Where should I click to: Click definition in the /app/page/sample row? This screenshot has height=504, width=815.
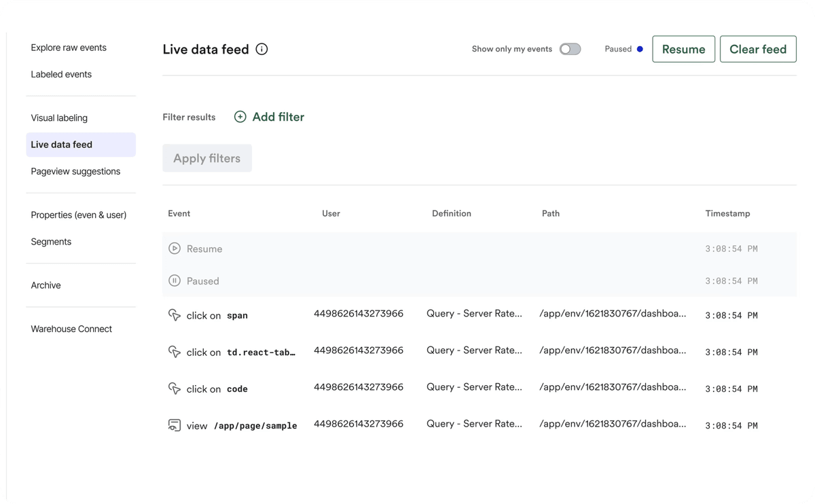(x=474, y=423)
